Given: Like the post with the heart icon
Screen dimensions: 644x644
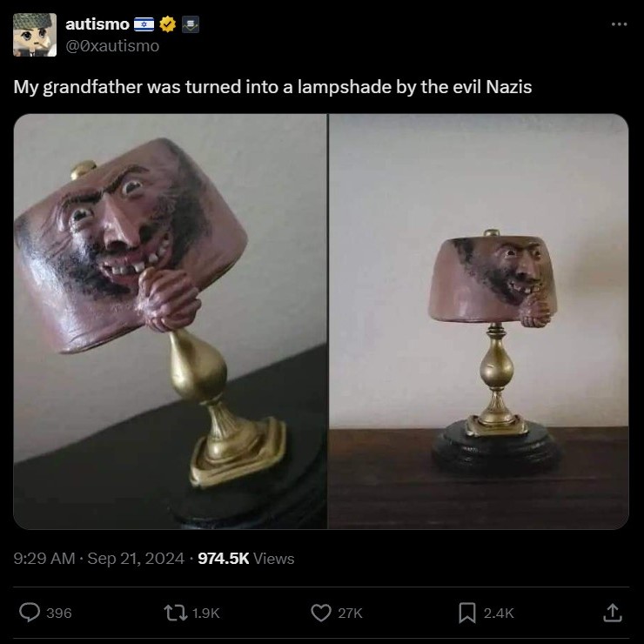Looking at the screenshot, I should [x=321, y=613].
